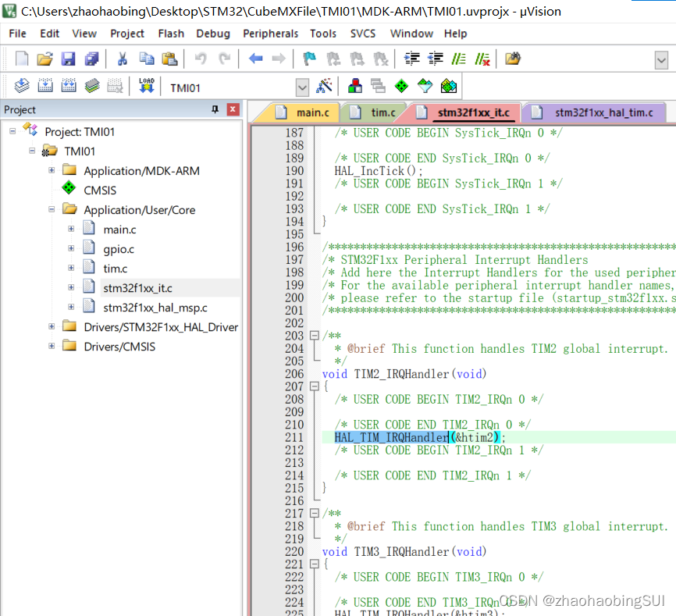The width and height of the screenshot is (676, 616).
Task: Open Options for Target with the magic wand icon
Action: 324,86
